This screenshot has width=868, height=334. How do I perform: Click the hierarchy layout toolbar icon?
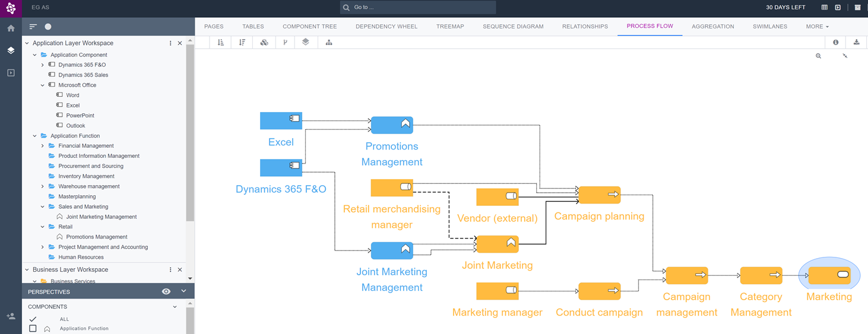point(329,42)
